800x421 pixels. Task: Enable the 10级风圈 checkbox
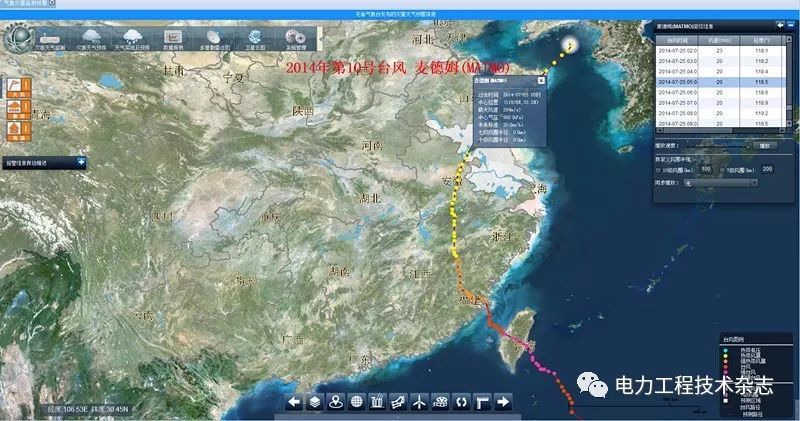coord(657,168)
